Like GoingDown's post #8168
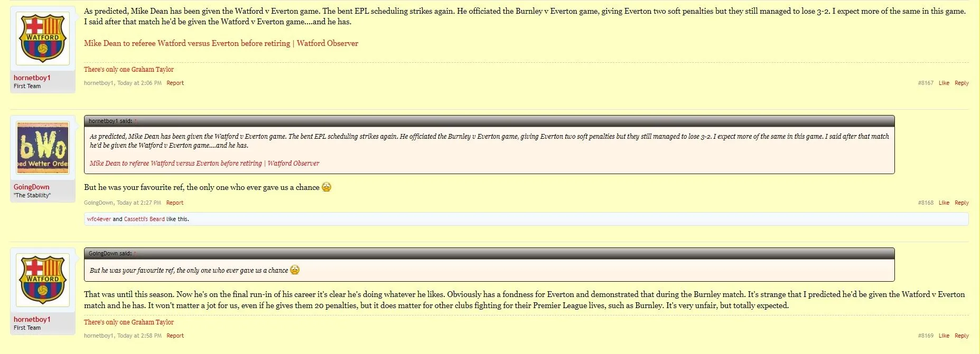 coord(944,203)
